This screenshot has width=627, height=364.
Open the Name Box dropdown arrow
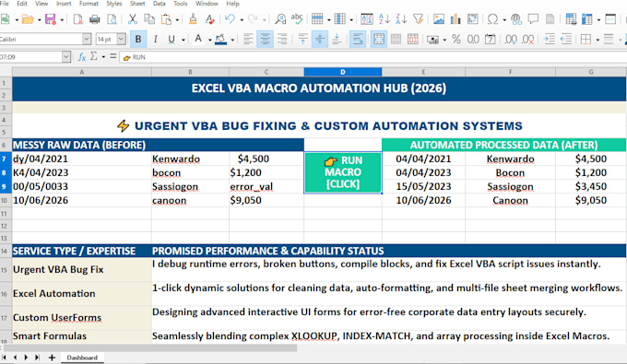[66, 57]
